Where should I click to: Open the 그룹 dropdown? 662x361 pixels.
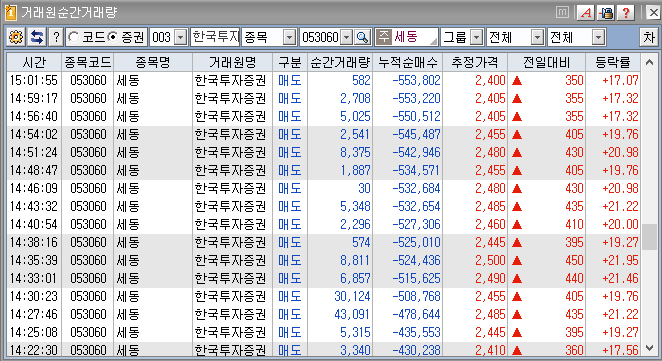pyautogui.click(x=476, y=38)
